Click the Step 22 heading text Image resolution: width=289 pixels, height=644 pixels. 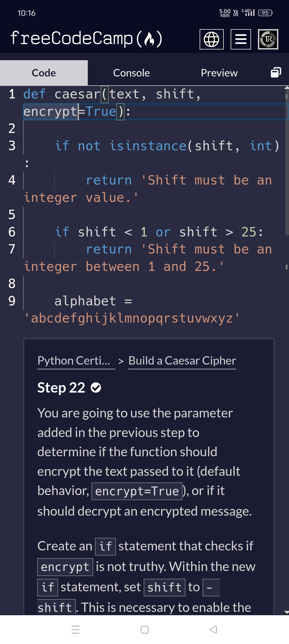tap(61, 388)
